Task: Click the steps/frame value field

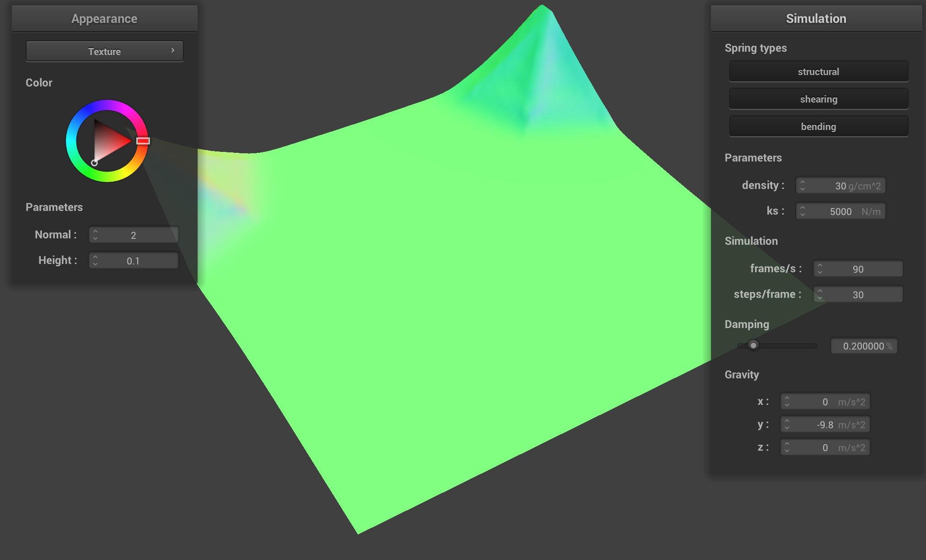Action: pyautogui.click(x=858, y=294)
